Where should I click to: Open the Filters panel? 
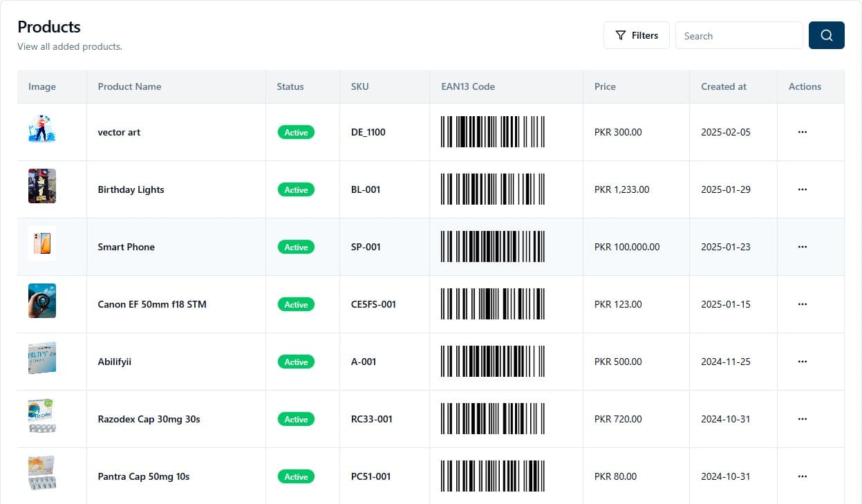point(636,35)
